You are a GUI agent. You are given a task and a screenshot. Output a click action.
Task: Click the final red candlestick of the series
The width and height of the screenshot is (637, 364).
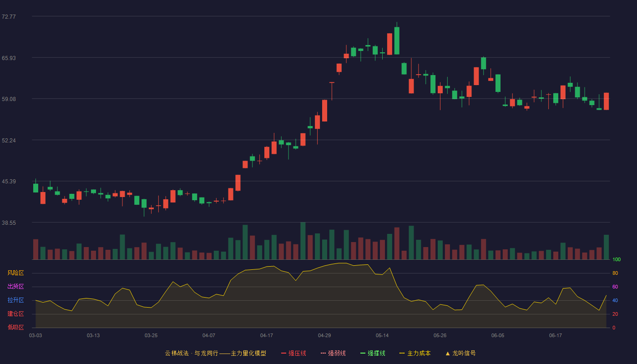point(606,101)
